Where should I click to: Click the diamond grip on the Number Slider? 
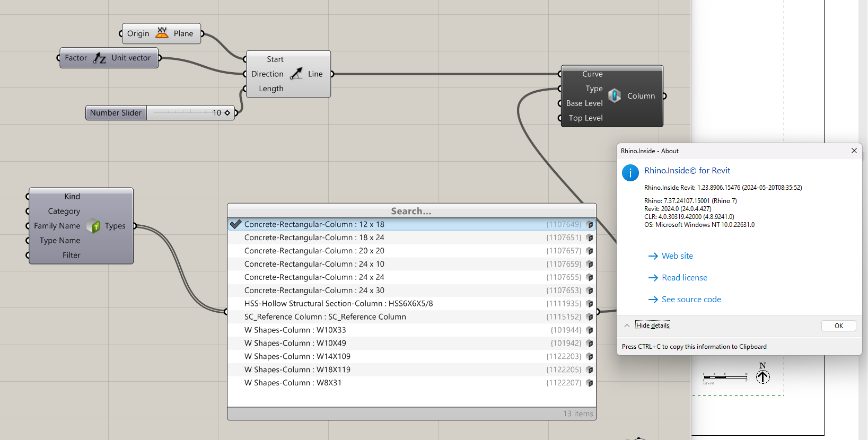[x=227, y=113]
